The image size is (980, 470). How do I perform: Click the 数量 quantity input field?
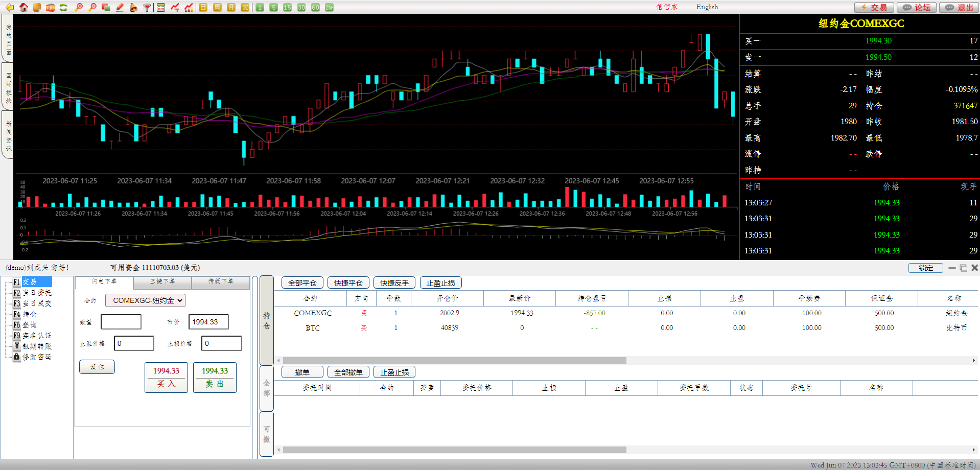point(121,322)
